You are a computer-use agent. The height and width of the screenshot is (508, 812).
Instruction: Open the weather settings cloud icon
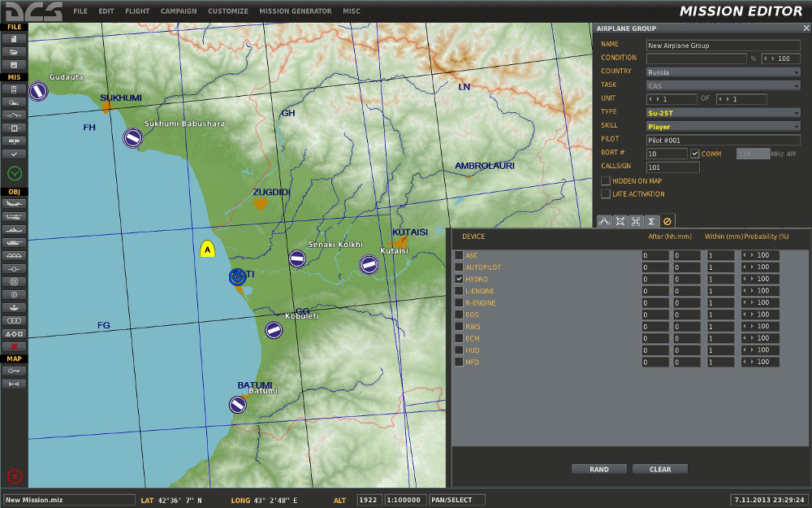[x=14, y=102]
